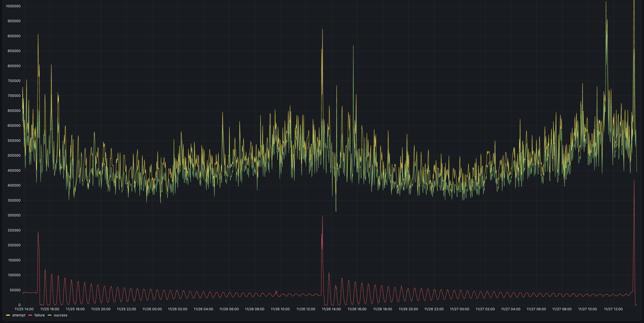Click the 11/27 06:00 time label
Viewport: 644px width, 323px height.
coord(536,309)
